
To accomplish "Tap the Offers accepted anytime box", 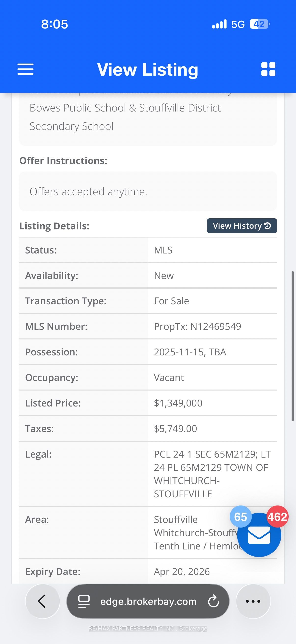I will [148, 192].
